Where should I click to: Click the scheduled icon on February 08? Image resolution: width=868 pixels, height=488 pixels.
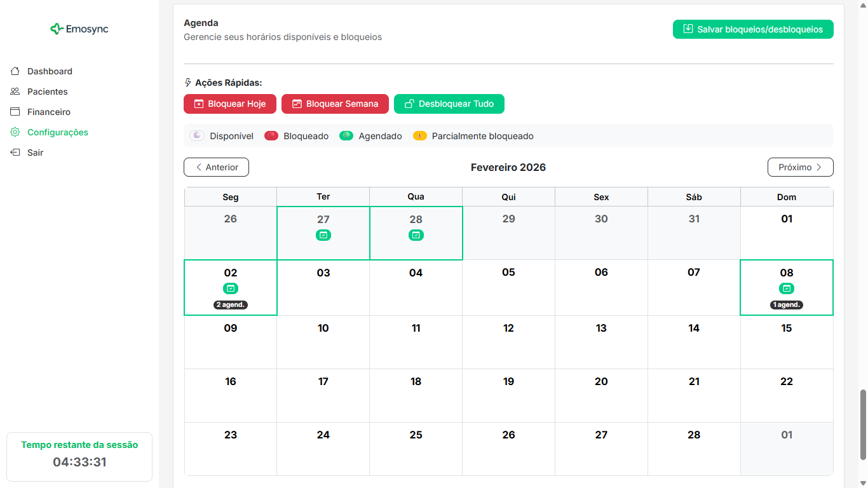tap(787, 288)
